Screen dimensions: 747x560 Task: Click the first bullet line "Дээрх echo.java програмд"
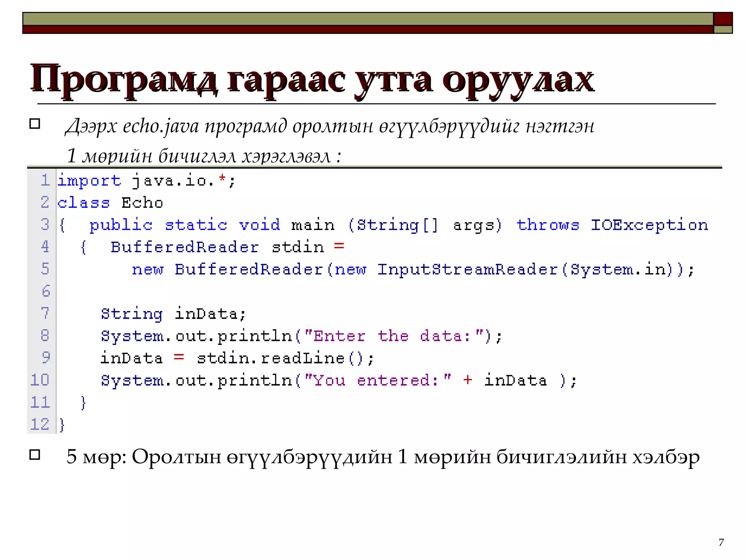coord(330,127)
